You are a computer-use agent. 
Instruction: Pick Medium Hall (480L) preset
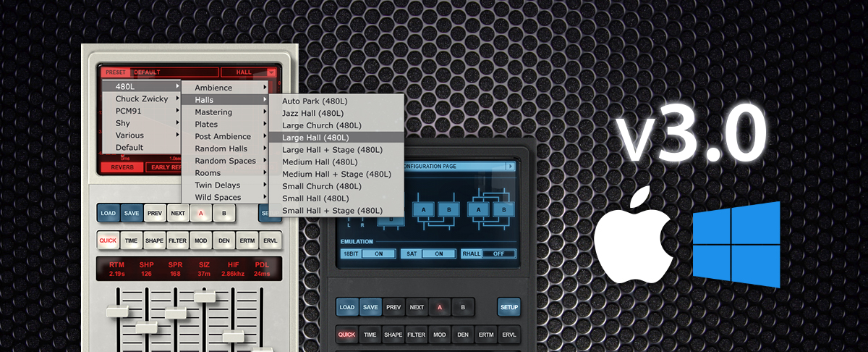336,162
